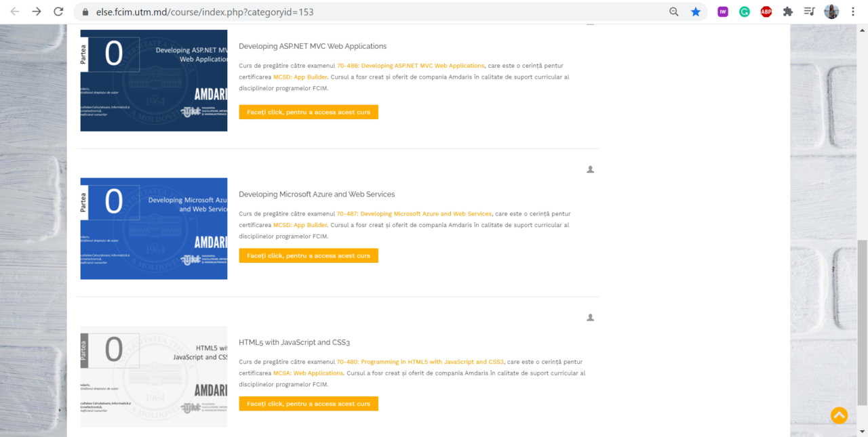Open the 70-487 exam link
This screenshot has width=868, height=437.
(414, 214)
